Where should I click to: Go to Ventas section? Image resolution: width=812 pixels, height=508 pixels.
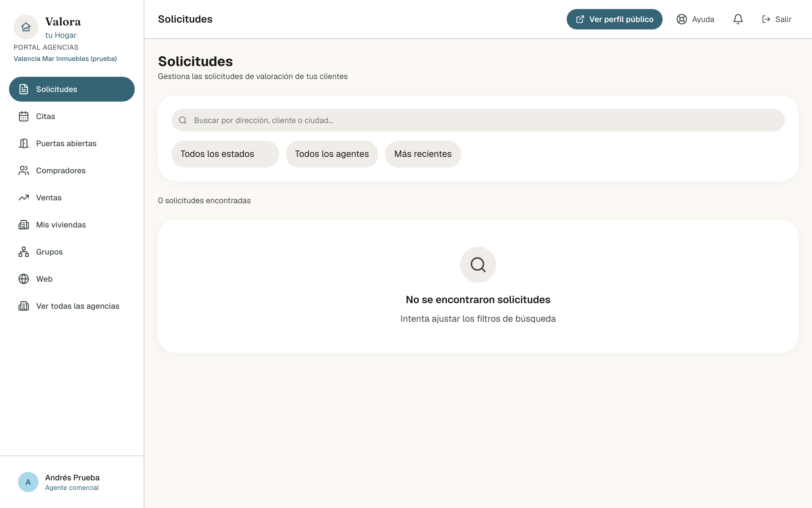point(72,198)
